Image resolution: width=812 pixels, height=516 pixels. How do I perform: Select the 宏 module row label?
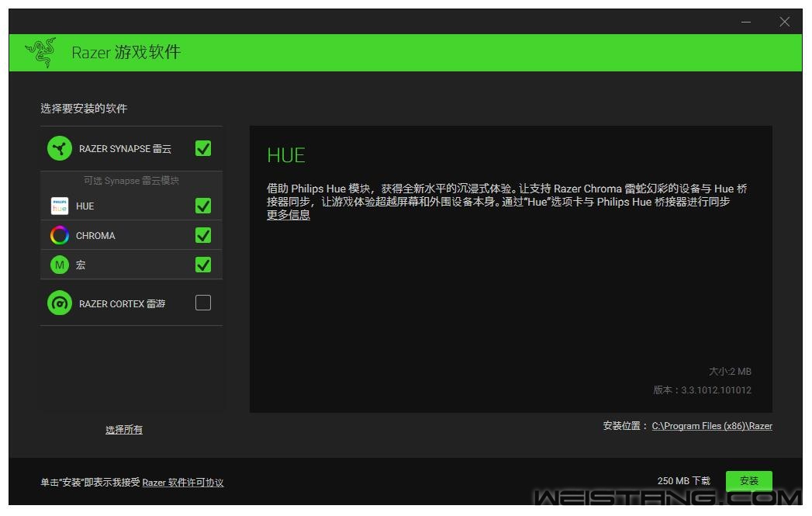81,265
